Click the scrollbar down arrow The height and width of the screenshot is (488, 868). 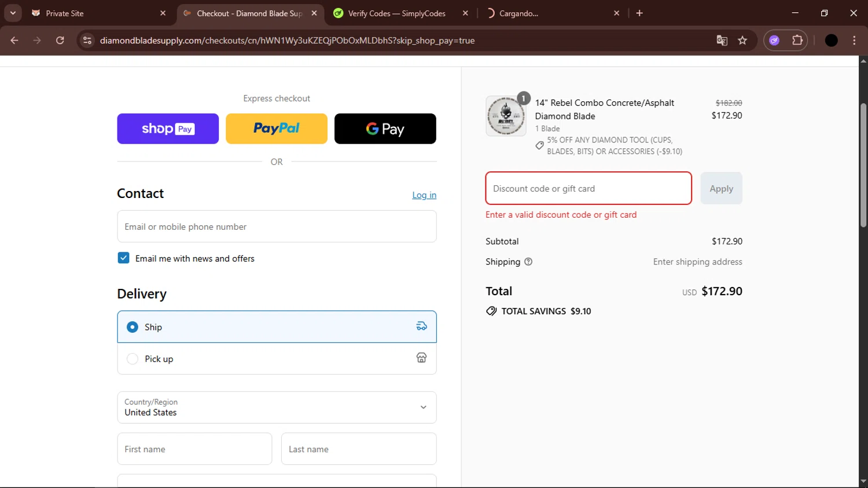click(x=863, y=481)
